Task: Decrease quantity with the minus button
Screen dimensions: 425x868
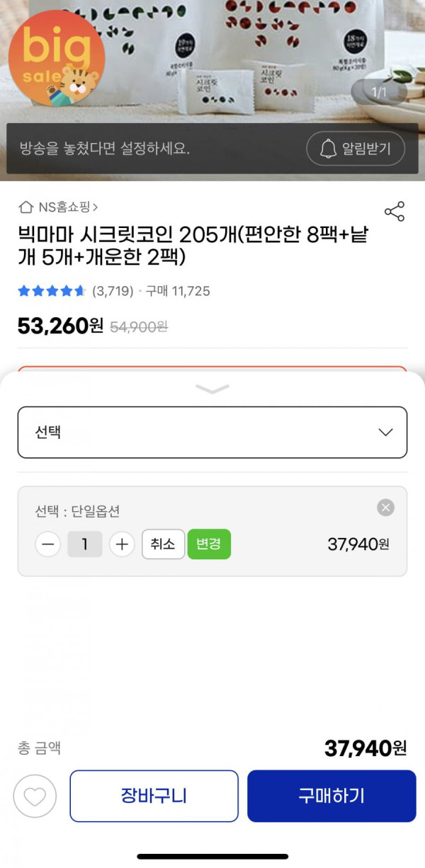Action: pyautogui.click(x=47, y=544)
